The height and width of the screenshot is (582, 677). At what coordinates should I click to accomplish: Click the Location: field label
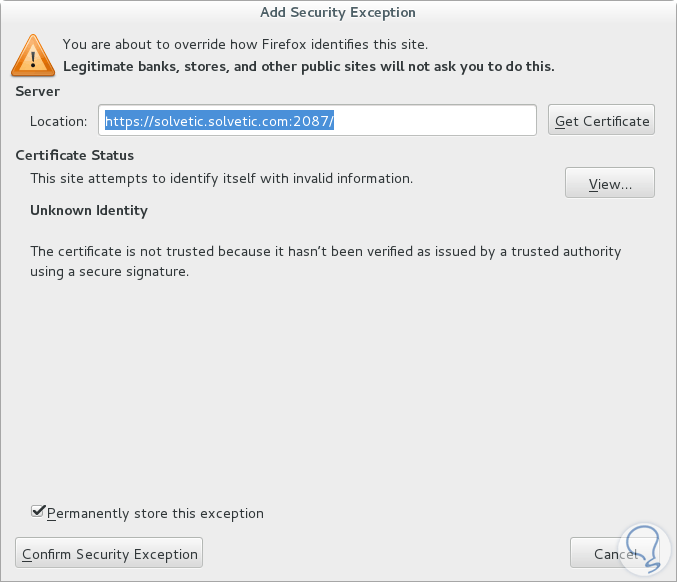[58, 121]
